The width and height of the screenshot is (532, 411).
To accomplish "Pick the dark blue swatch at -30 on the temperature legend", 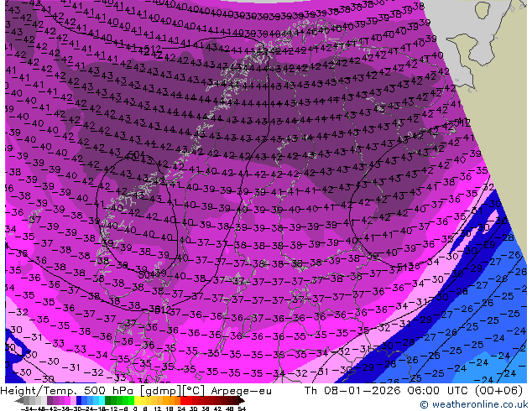I will 79,400.
